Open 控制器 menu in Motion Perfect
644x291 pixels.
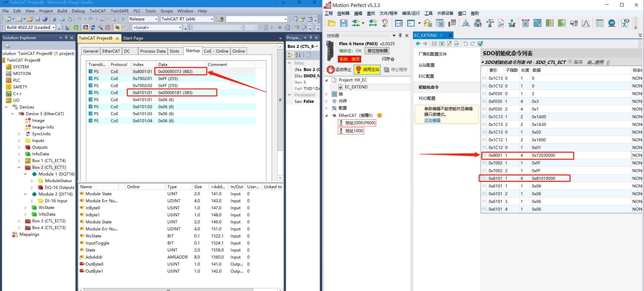click(x=343, y=13)
